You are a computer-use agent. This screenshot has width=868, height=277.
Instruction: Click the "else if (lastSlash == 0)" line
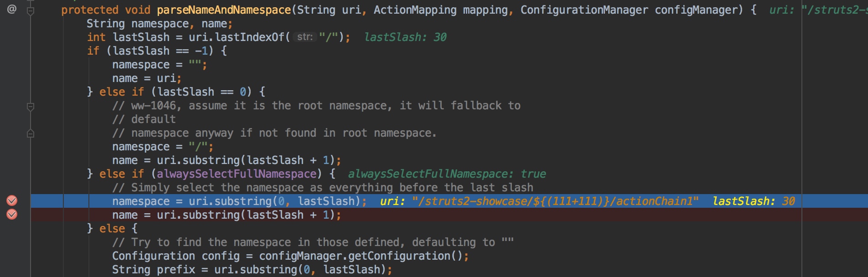pos(176,92)
